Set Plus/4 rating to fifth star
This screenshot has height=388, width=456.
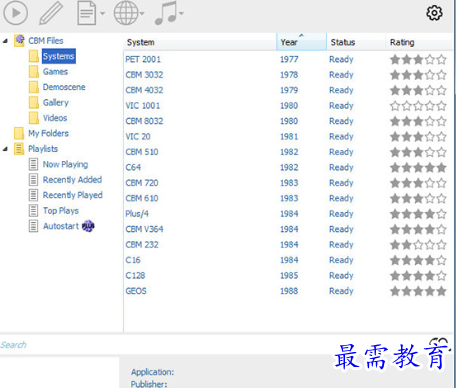tap(441, 214)
